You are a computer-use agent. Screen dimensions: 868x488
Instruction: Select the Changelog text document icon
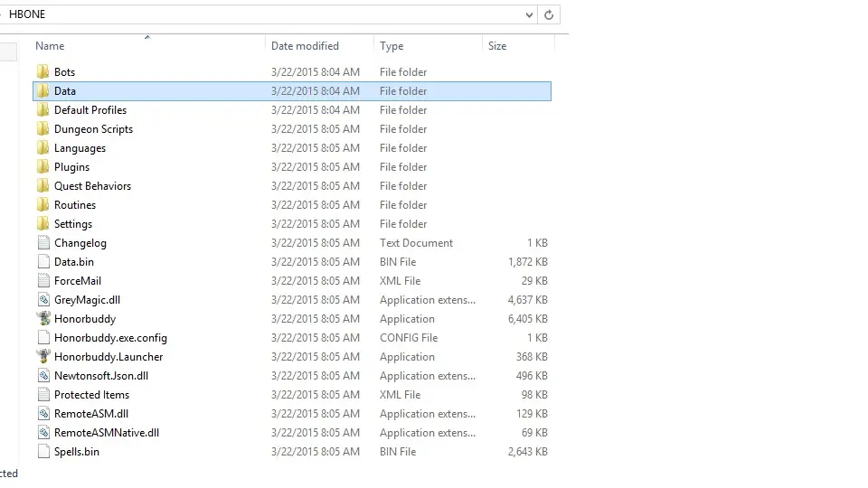(x=43, y=243)
